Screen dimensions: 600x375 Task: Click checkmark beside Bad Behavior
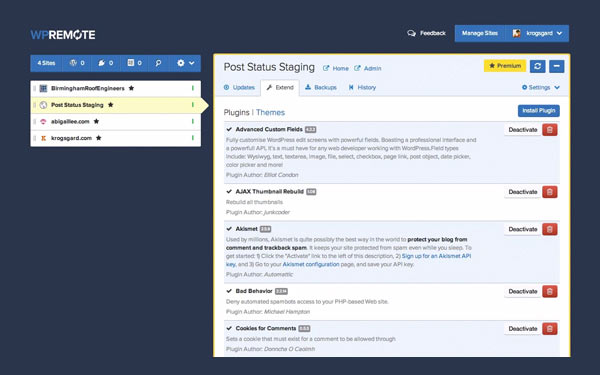(229, 291)
